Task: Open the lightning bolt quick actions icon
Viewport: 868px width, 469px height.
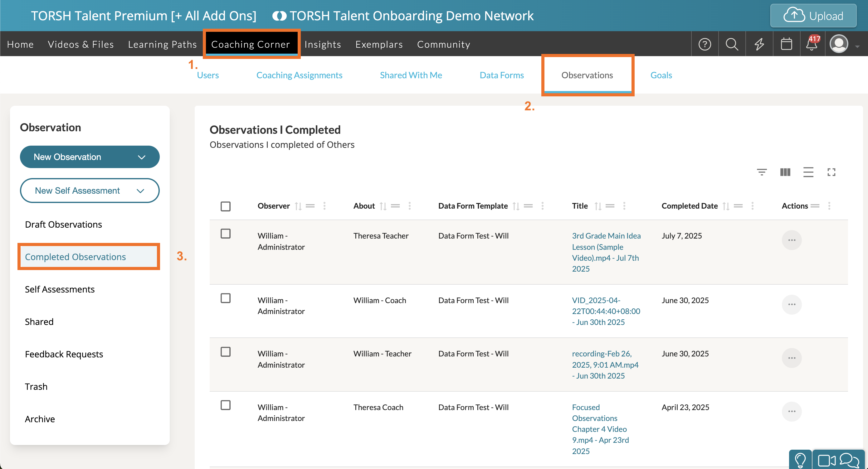Action: pyautogui.click(x=759, y=44)
